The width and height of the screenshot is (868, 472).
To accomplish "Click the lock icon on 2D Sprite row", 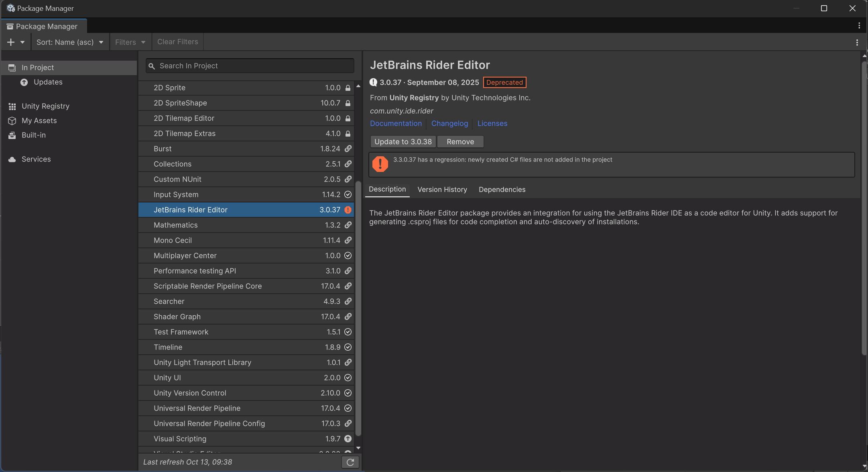I will 348,88.
